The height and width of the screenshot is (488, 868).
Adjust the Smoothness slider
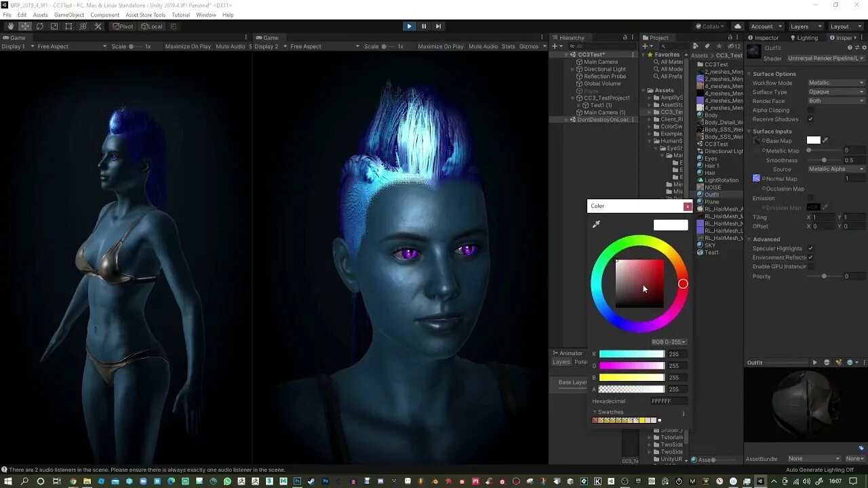(x=823, y=160)
